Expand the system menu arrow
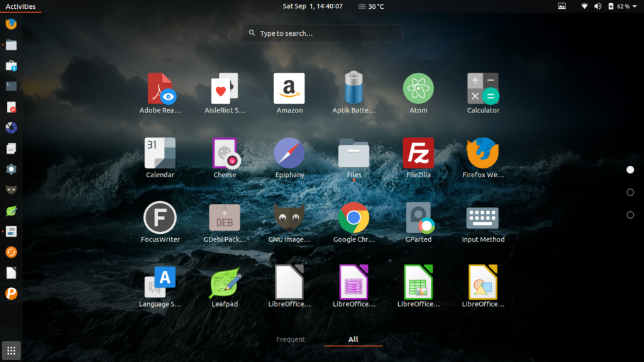The height and width of the screenshot is (362, 644). tap(635, 6)
